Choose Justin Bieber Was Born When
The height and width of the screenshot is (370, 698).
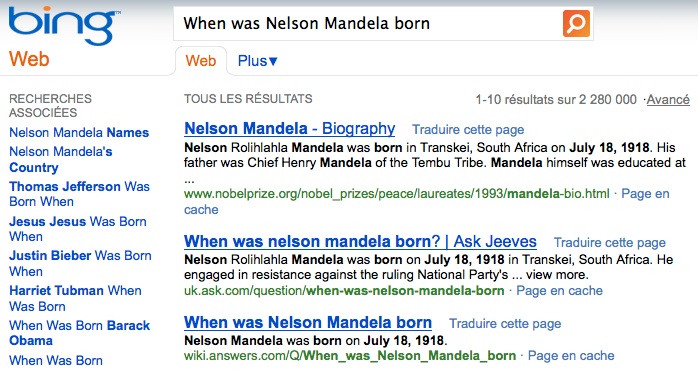pos(80,263)
